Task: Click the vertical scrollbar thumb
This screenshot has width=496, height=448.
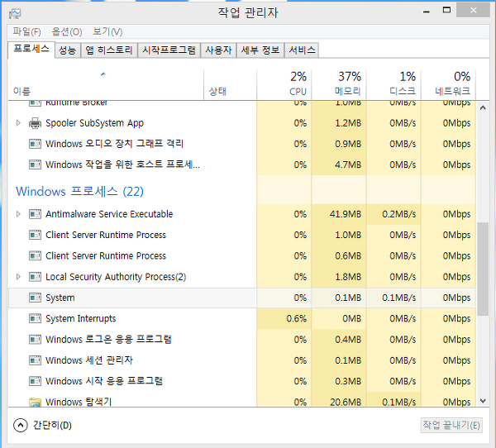Action: [x=483, y=269]
